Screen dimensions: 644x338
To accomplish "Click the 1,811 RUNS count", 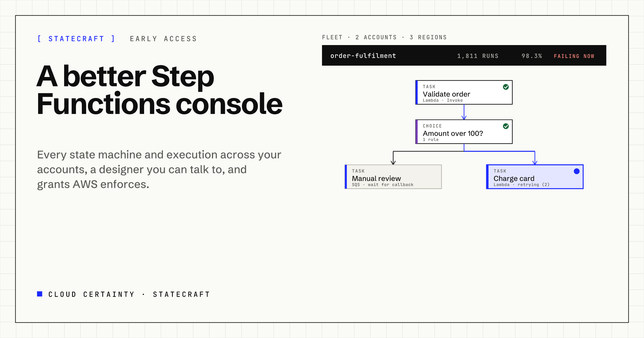I will tap(478, 56).
